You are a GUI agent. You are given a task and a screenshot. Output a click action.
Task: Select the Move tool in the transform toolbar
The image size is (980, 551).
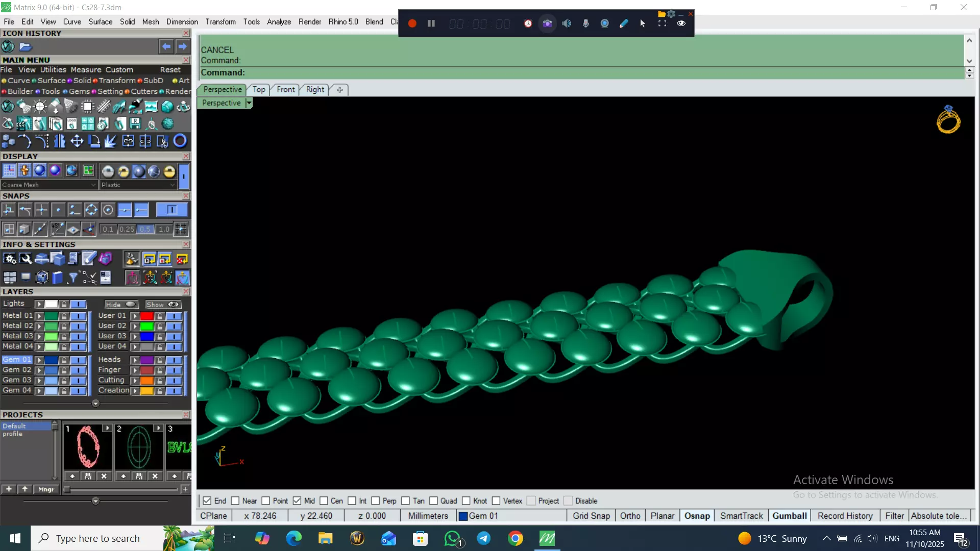click(77, 141)
